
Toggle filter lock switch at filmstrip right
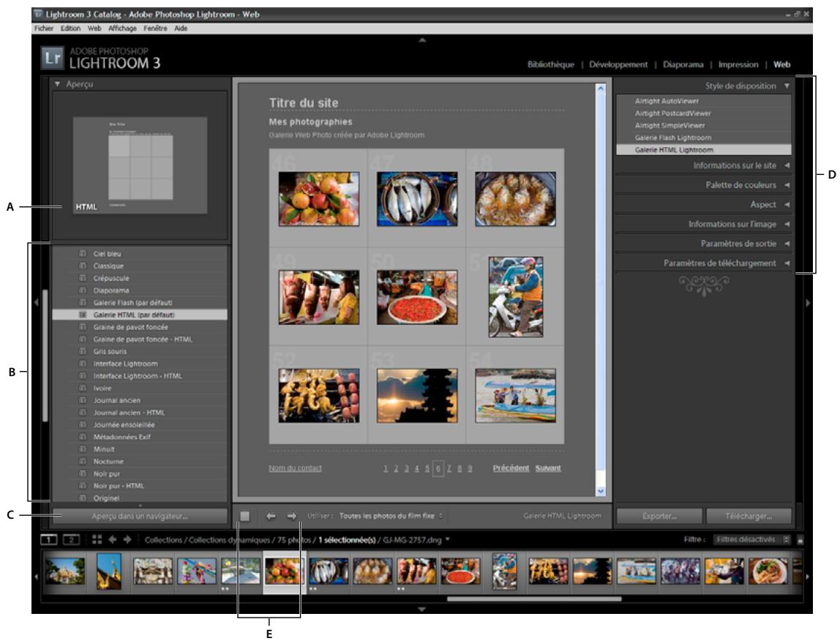coord(800,540)
